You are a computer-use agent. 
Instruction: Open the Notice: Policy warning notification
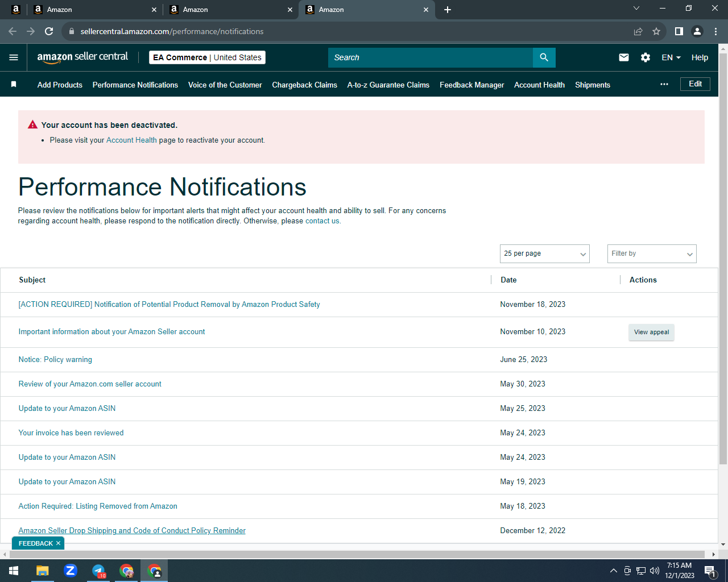coord(55,360)
